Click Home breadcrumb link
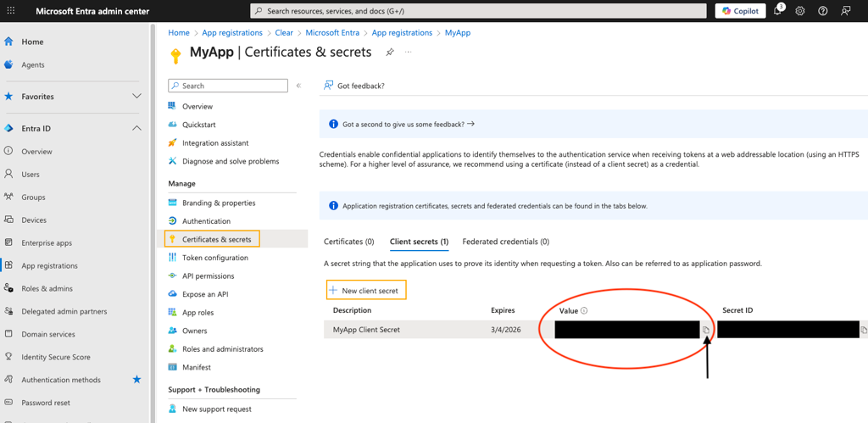Screen dimensions: 868x423 tap(179, 33)
